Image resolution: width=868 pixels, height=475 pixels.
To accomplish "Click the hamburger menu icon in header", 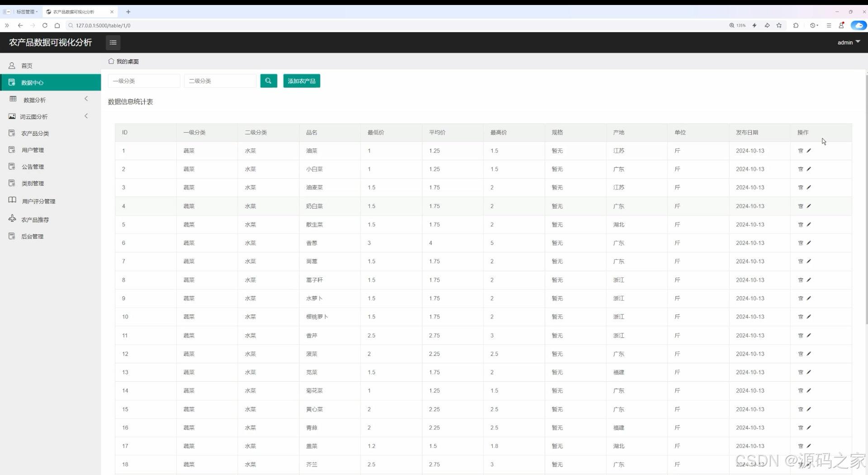I will [113, 43].
